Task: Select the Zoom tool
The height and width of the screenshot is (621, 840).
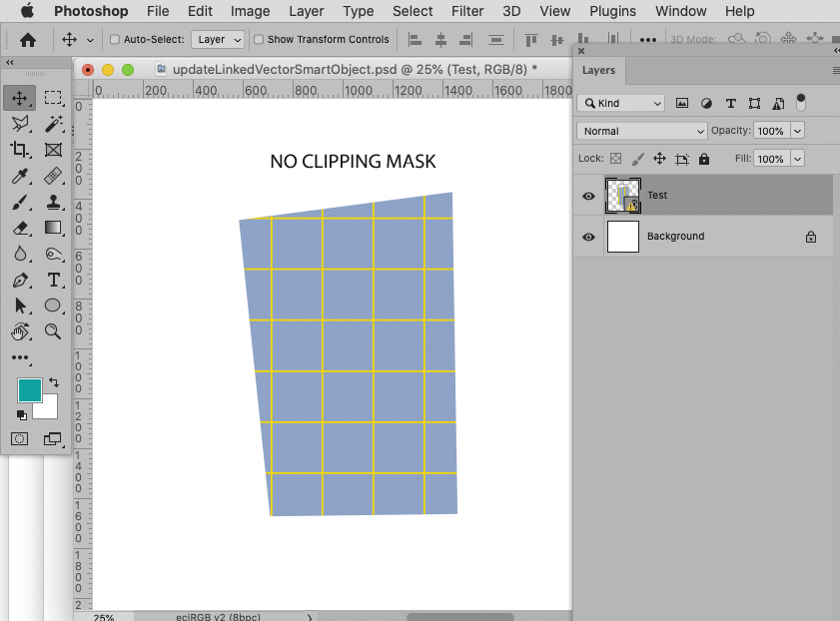Action: tap(53, 331)
